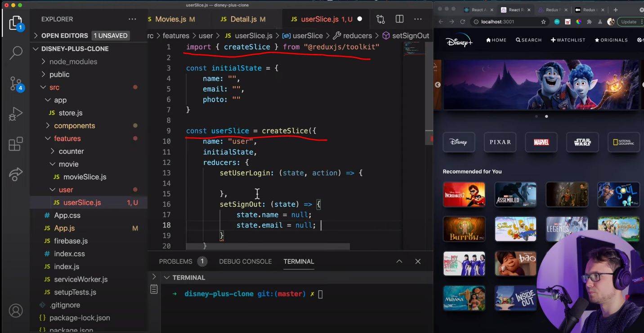
Task: Click the open changes compare icon
Action: pos(380,19)
